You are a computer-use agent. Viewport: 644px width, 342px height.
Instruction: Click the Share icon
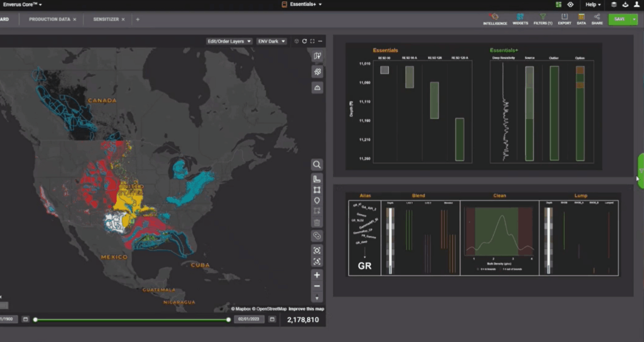[x=597, y=19]
